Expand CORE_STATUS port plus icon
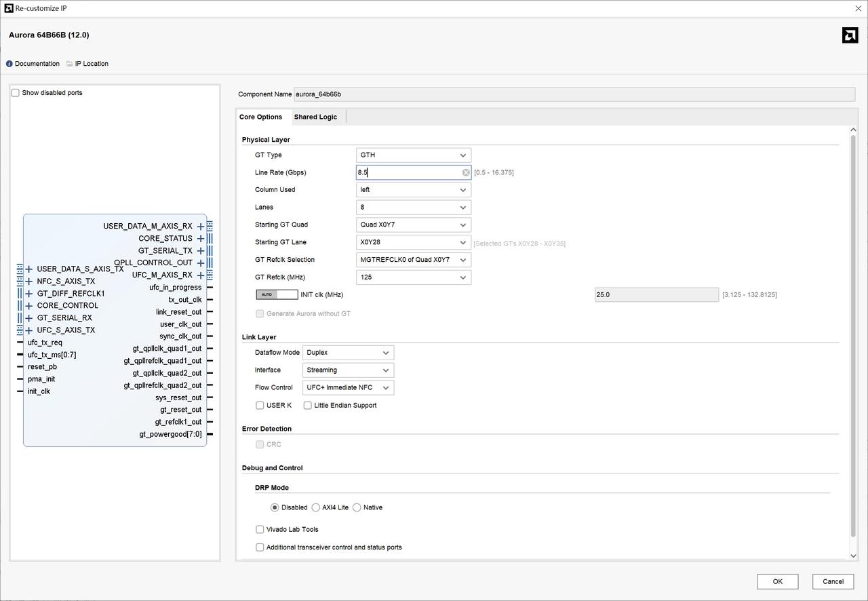This screenshot has height=601, width=868. click(201, 239)
